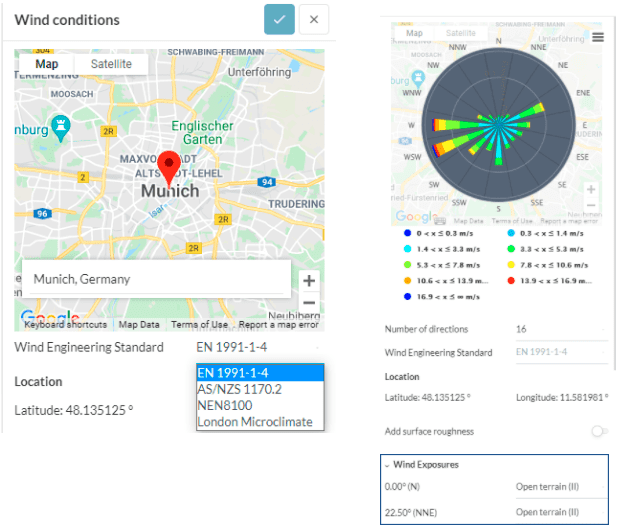Switch right panel map to Satellite tab
Image resolution: width=619 pixels, height=528 pixels.
point(461,33)
